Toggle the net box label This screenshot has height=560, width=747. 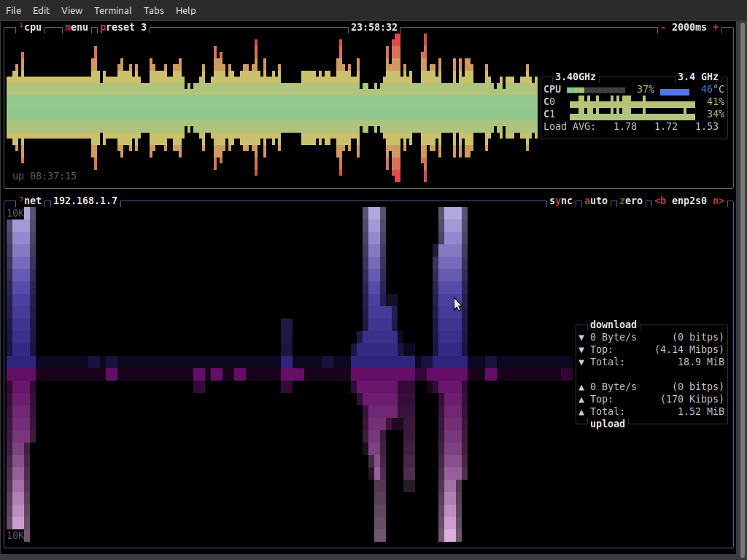coord(32,201)
